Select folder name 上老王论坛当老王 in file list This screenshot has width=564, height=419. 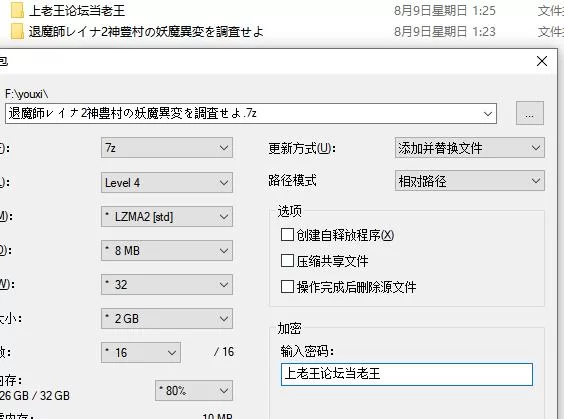click(x=77, y=10)
